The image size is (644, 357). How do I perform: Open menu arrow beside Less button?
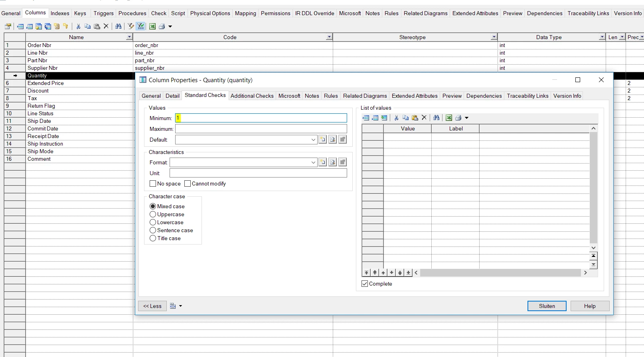[180, 306]
